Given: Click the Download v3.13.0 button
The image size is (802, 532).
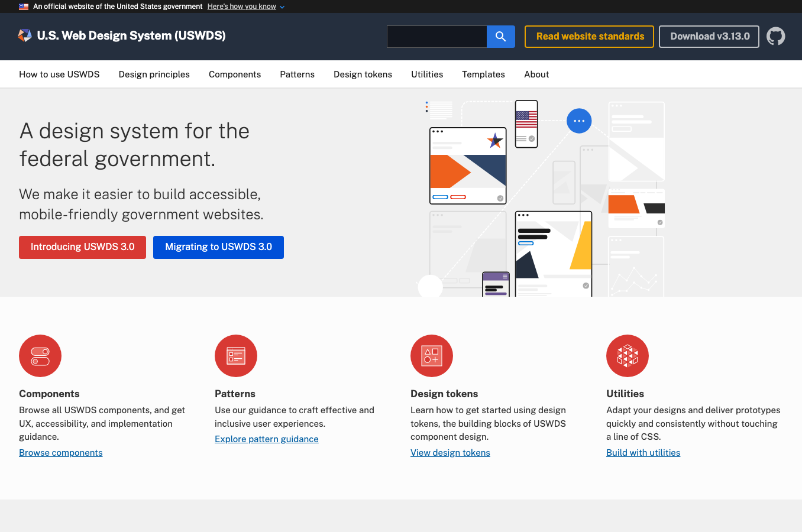Looking at the screenshot, I should point(709,36).
